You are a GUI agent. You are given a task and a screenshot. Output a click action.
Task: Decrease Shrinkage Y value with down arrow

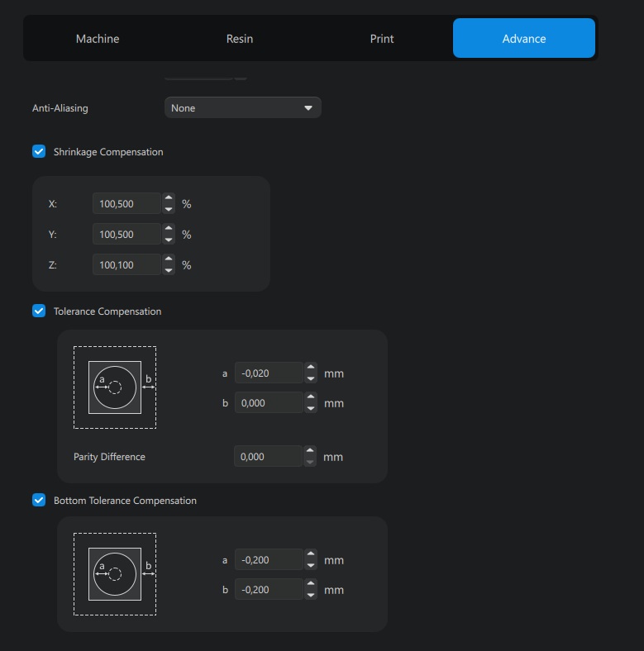pos(169,240)
